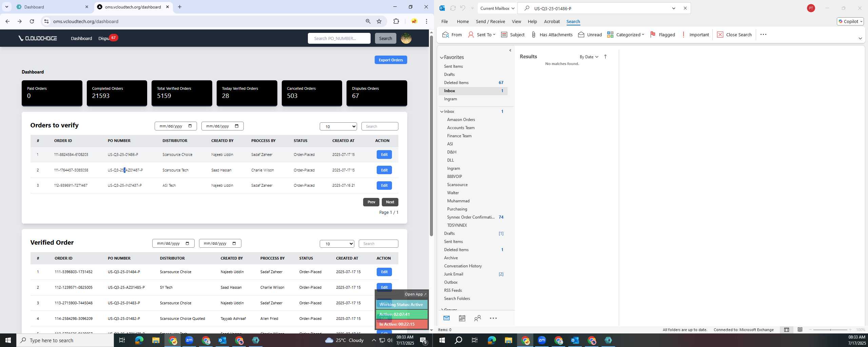Expand the Outlook ribbon chevron

click(x=860, y=38)
